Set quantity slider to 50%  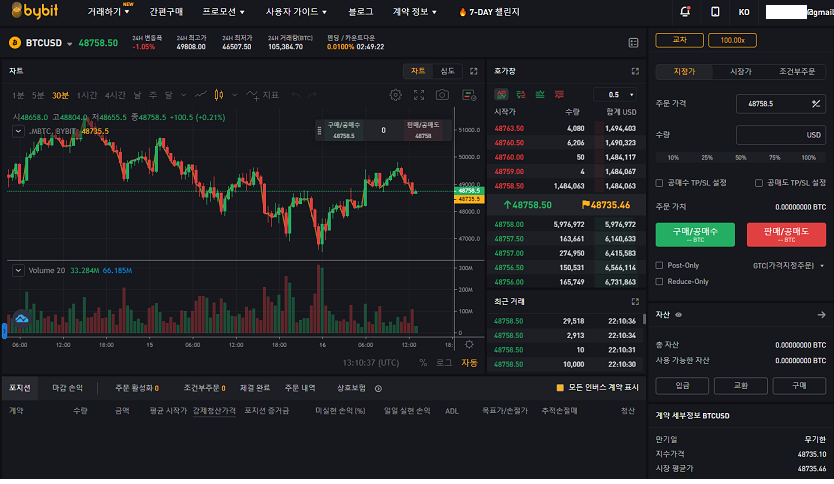741,157
